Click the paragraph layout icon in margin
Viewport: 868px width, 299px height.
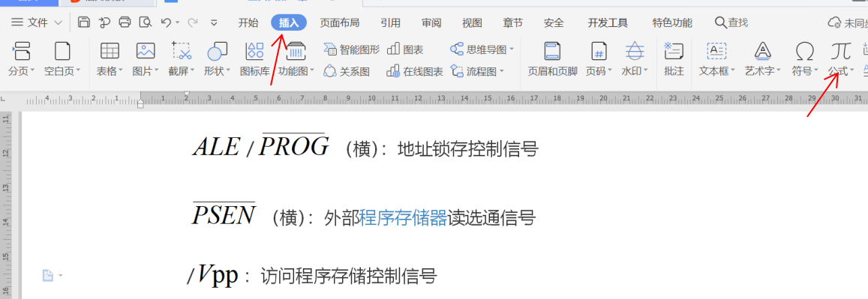click(48, 275)
